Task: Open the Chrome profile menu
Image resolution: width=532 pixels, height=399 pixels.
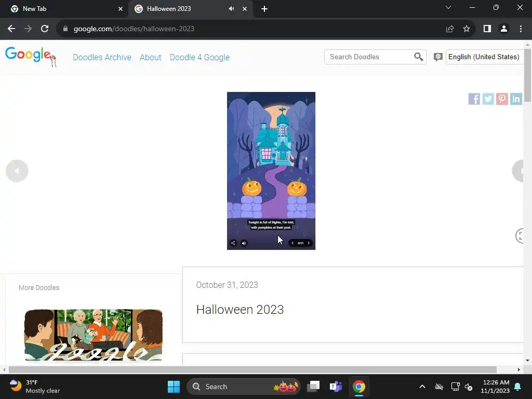Action: [504, 29]
